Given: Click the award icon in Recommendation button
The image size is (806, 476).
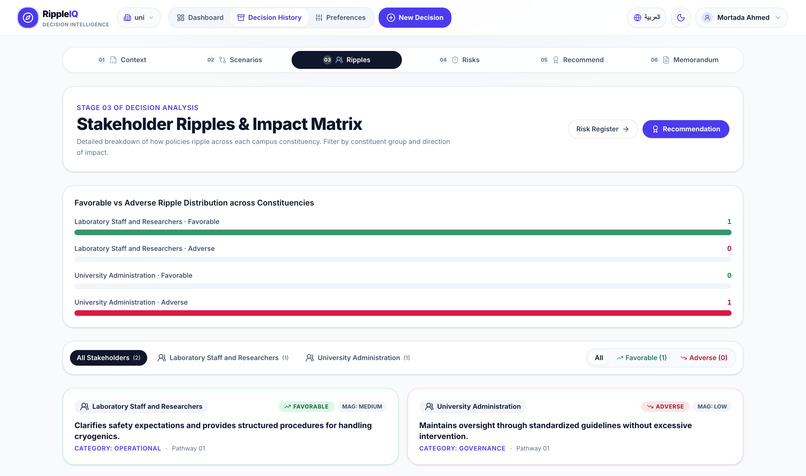Looking at the screenshot, I should (x=655, y=129).
